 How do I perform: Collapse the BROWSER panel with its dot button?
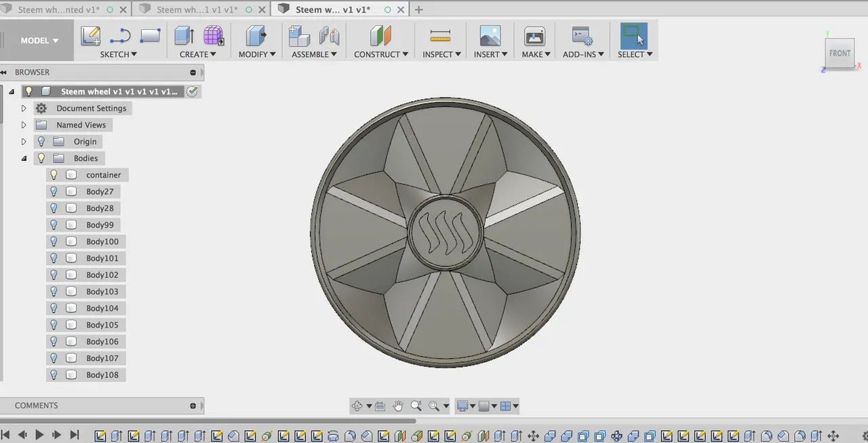(193, 73)
